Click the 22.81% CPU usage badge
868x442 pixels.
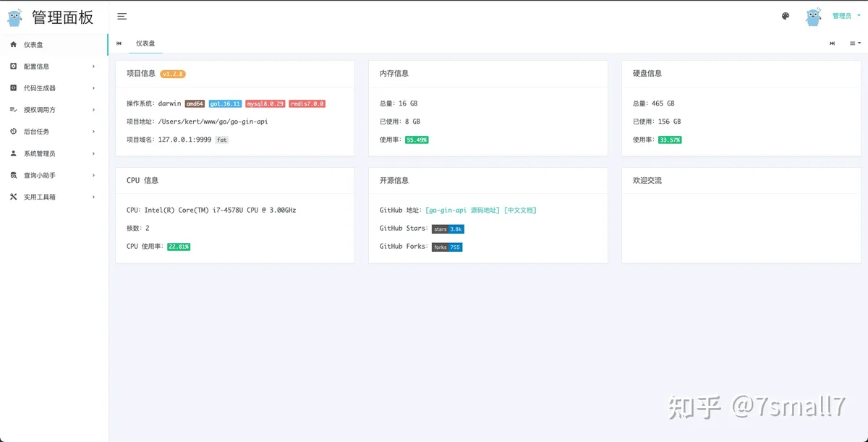tap(179, 247)
